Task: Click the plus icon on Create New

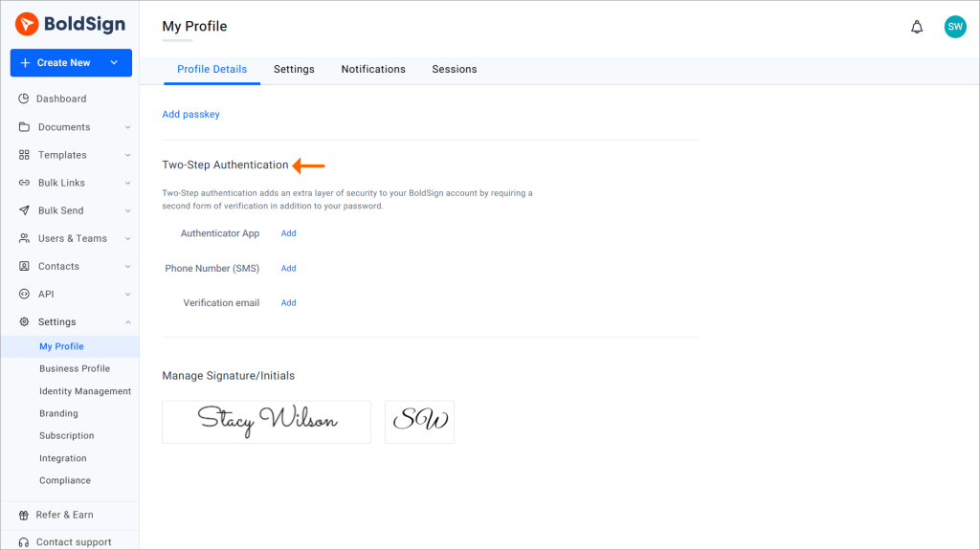Action: tap(25, 62)
